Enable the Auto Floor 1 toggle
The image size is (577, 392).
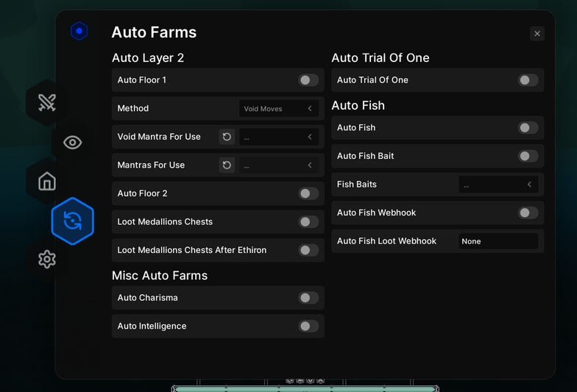[308, 80]
